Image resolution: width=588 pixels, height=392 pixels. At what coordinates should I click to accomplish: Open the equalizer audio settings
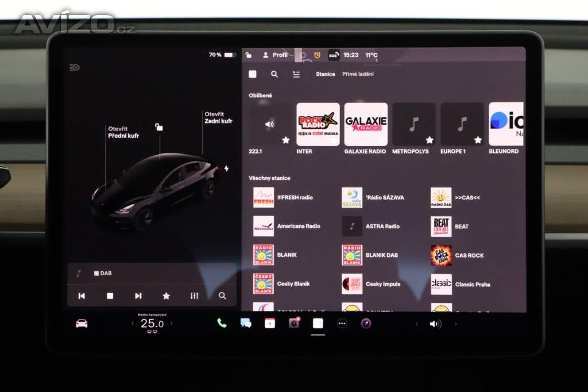(194, 295)
